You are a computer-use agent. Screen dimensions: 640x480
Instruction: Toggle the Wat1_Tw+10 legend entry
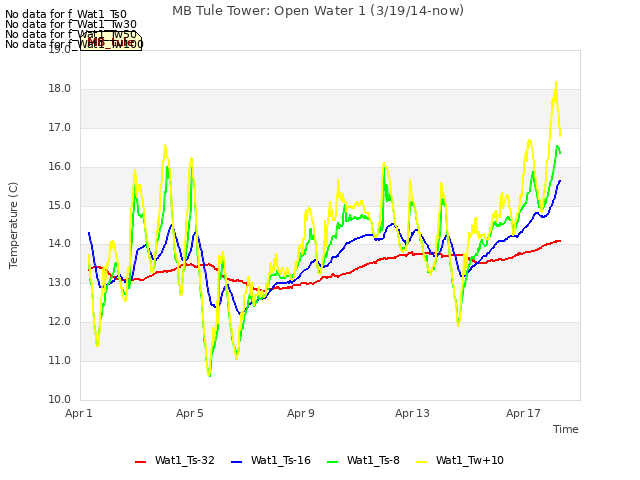(x=460, y=460)
